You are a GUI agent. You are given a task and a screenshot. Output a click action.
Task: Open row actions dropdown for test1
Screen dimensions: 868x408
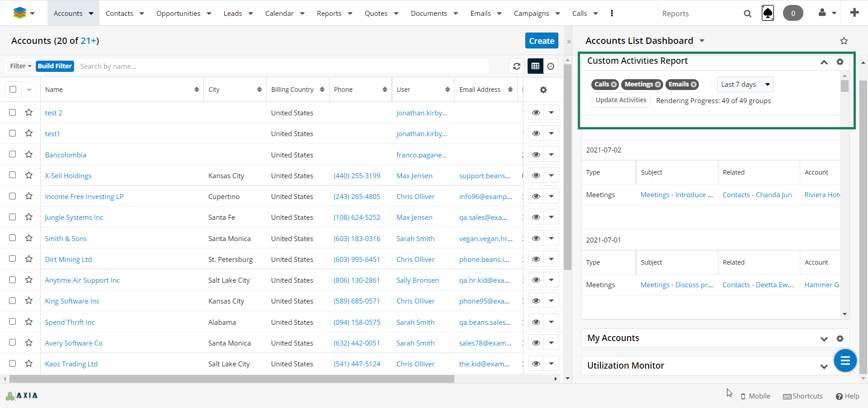(552, 133)
